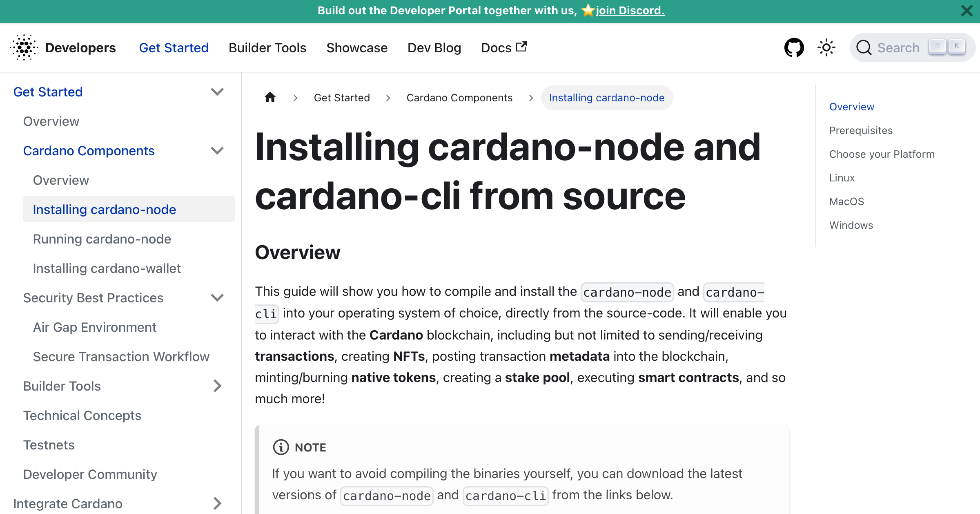Click the GitHub icon in the navbar
The image size is (980, 514).
(794, 47)
